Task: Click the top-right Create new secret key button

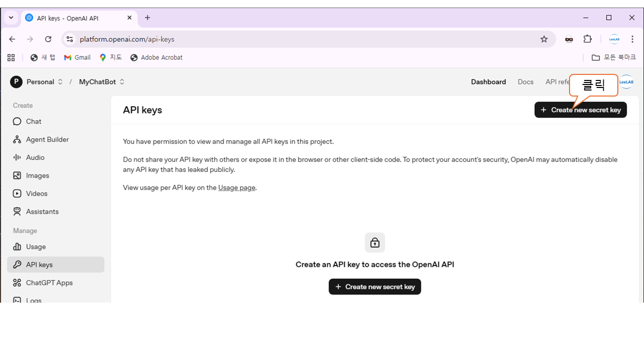Action: point(580,110)
